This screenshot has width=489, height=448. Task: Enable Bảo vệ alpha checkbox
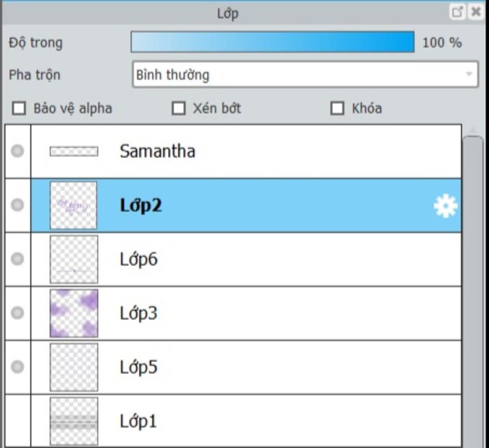pyautogui.click(x=19, y=108)
